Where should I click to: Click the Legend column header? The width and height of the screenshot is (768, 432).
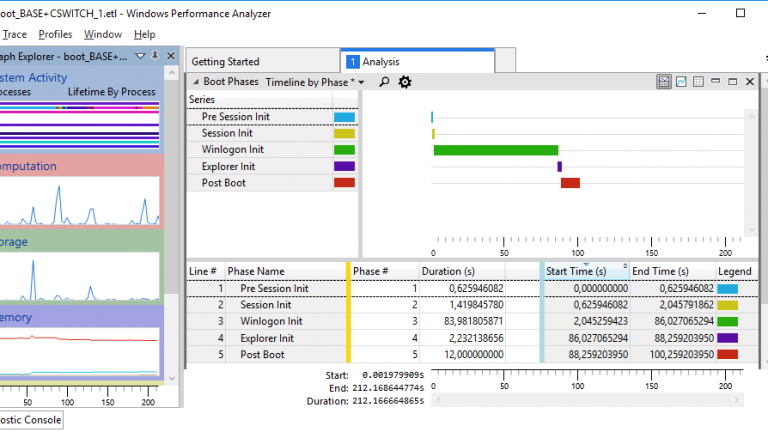[735, 271]
